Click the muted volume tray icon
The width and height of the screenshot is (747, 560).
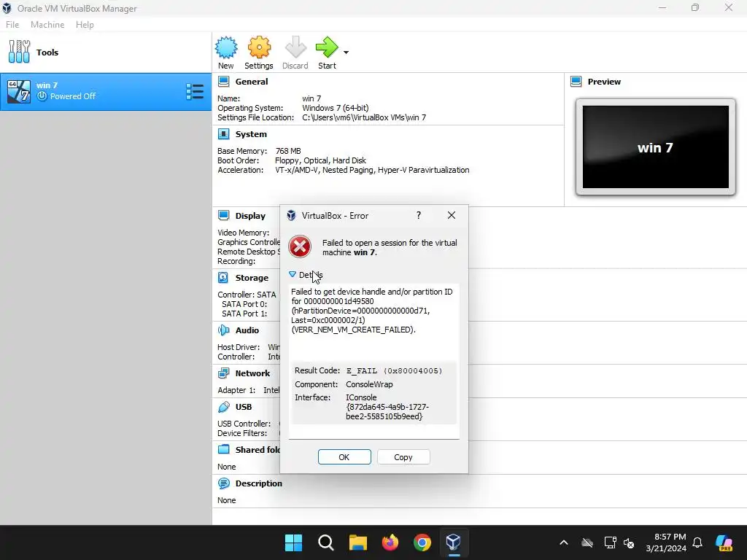coord(629,542)
